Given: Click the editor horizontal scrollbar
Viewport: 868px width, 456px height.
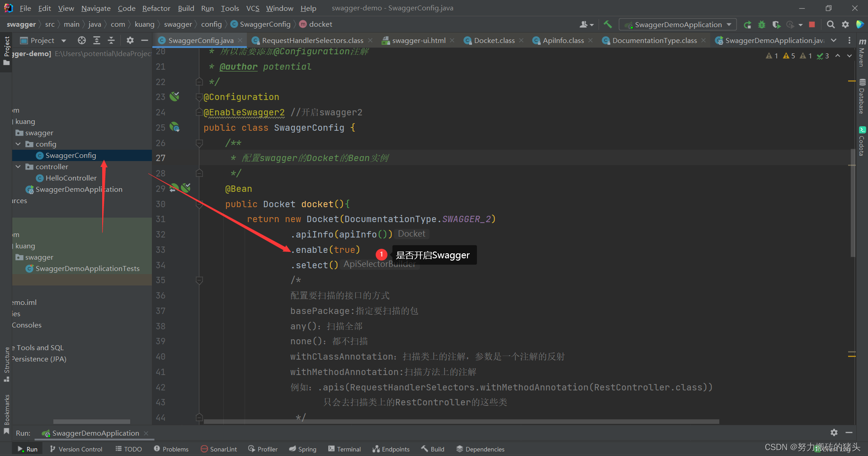Looking at the screenshot, I should click(x=461, y=421).
